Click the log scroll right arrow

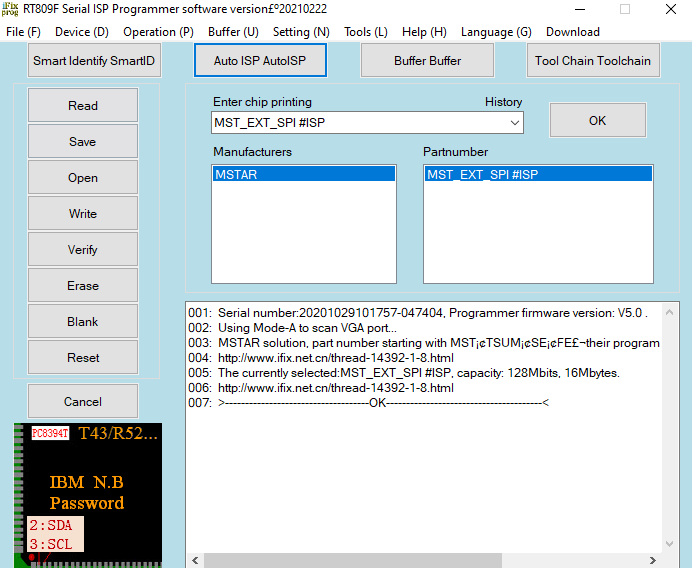coord(653,560)
